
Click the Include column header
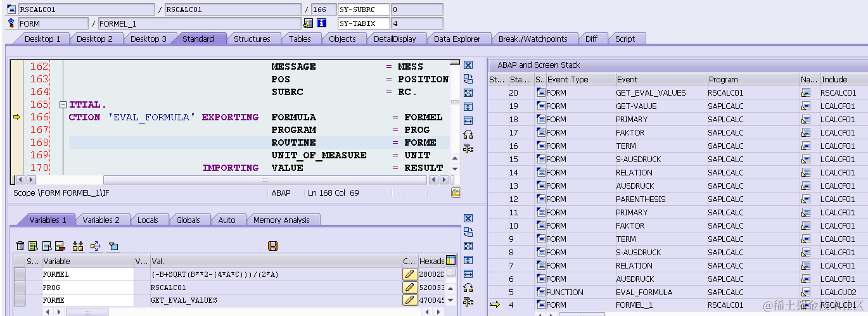(843, 80)
